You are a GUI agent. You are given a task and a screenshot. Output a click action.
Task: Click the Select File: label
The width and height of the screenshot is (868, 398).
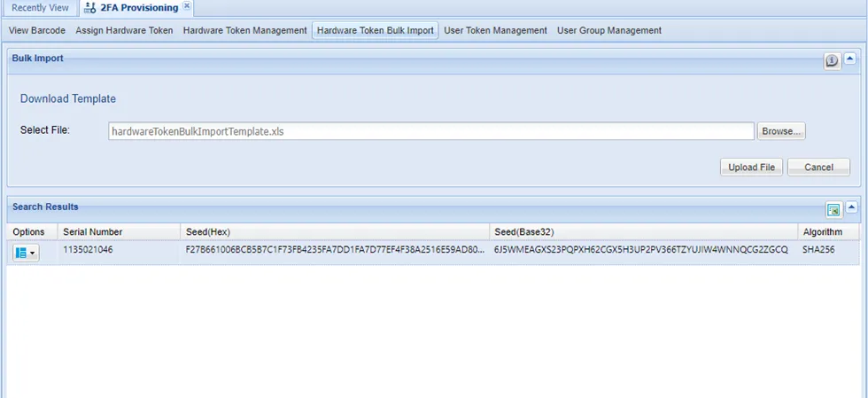point(45,130)
